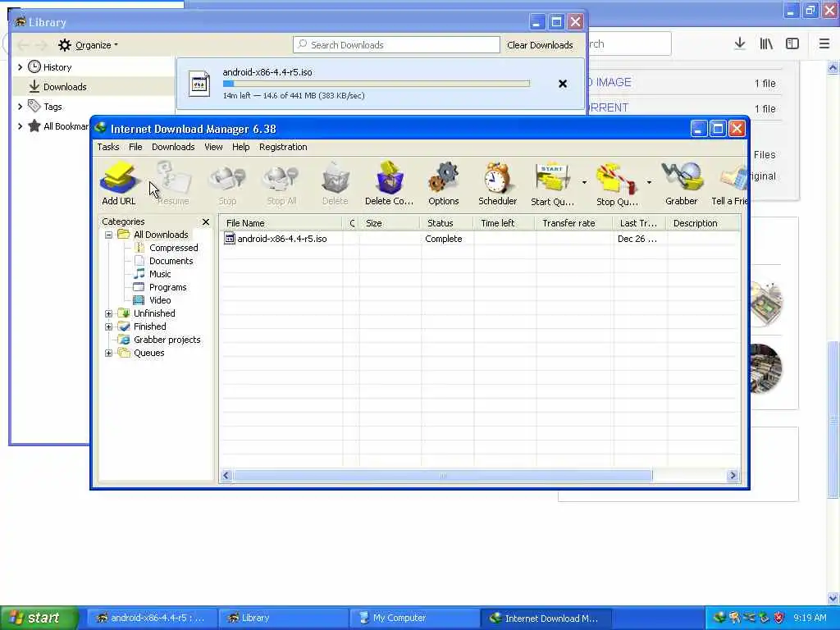Click the Resume toolbar icon in IDM
Screen dimensions: 840x630
(x=173, y=184)
